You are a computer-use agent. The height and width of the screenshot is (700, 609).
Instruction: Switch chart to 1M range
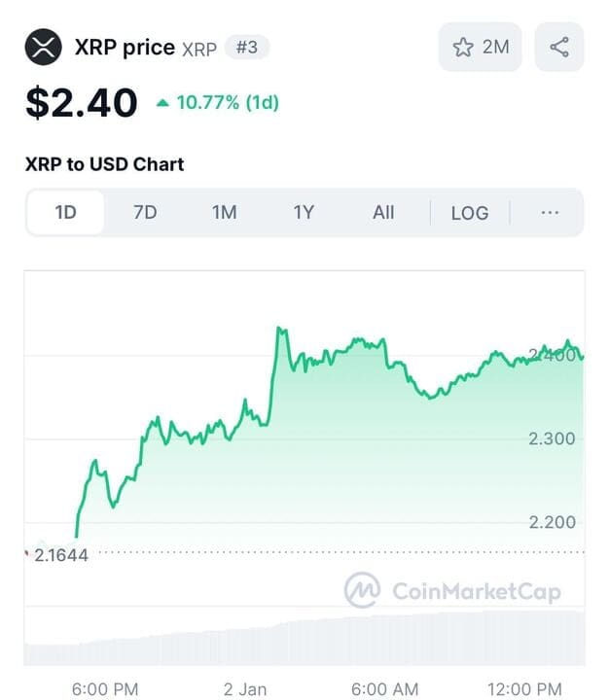tap(225, 213)
